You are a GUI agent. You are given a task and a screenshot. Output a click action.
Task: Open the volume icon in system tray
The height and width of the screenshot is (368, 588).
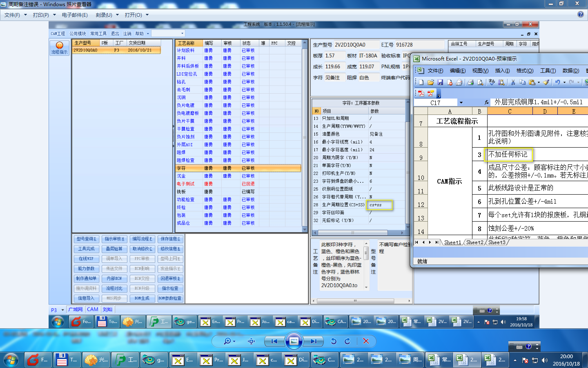coord(544,360)
